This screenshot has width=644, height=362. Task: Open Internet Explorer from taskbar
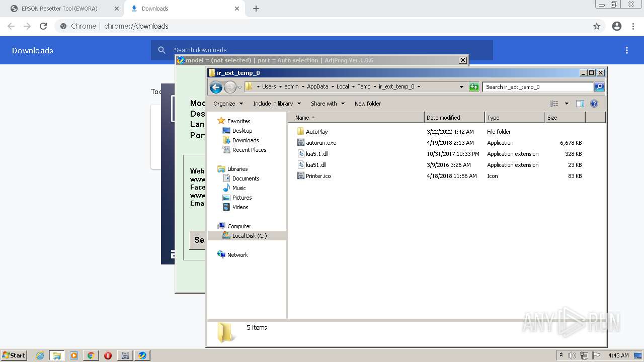40,355
